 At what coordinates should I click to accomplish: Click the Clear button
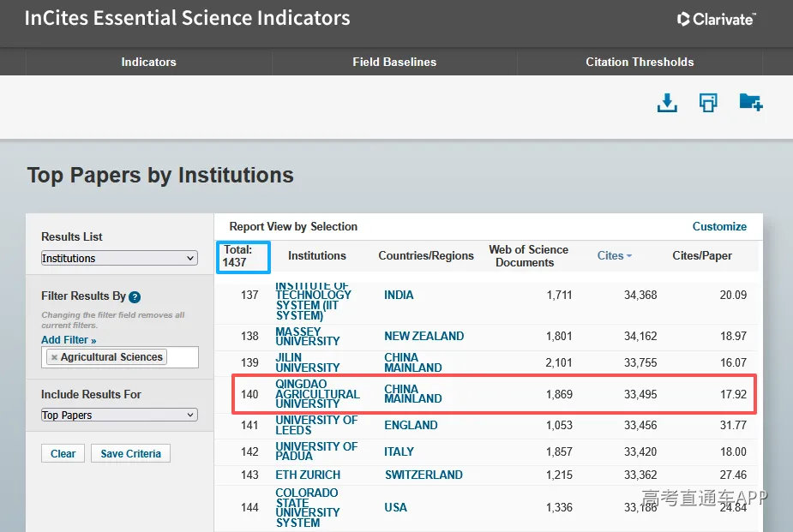point(63,453)
